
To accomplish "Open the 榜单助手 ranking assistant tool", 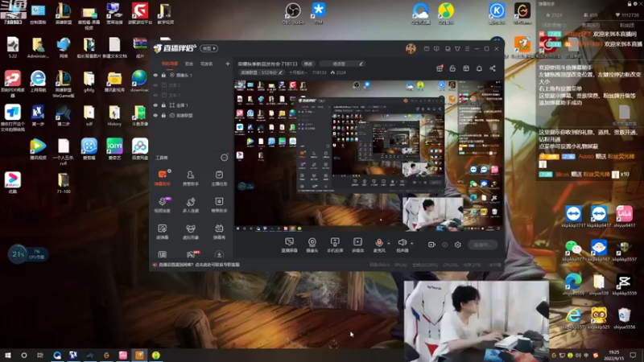I will [x=219, y=204].
